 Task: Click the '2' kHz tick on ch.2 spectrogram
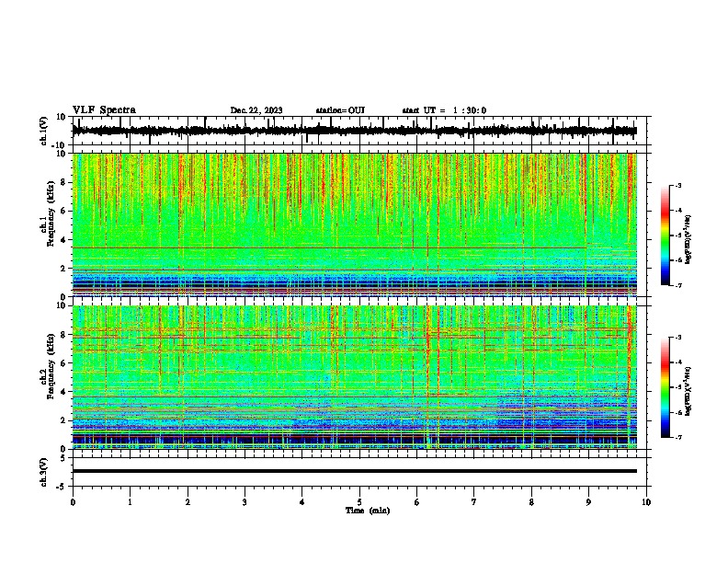click(x=64, y=420)
